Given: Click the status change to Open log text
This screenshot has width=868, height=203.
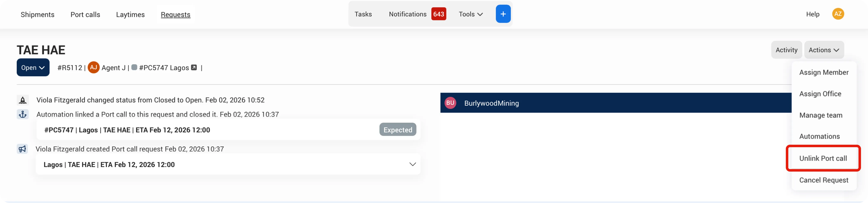Looking at the screenshot, I should (x=150, y=100).
